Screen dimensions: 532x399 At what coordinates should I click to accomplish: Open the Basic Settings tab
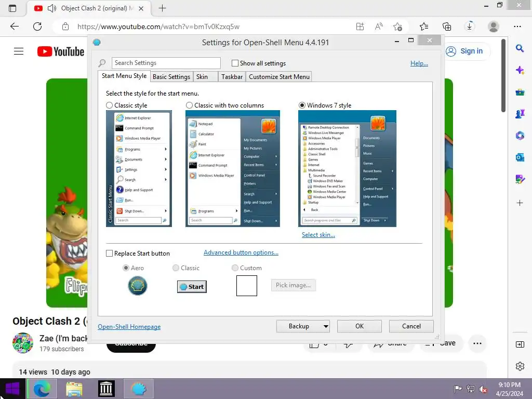point(171,77)
